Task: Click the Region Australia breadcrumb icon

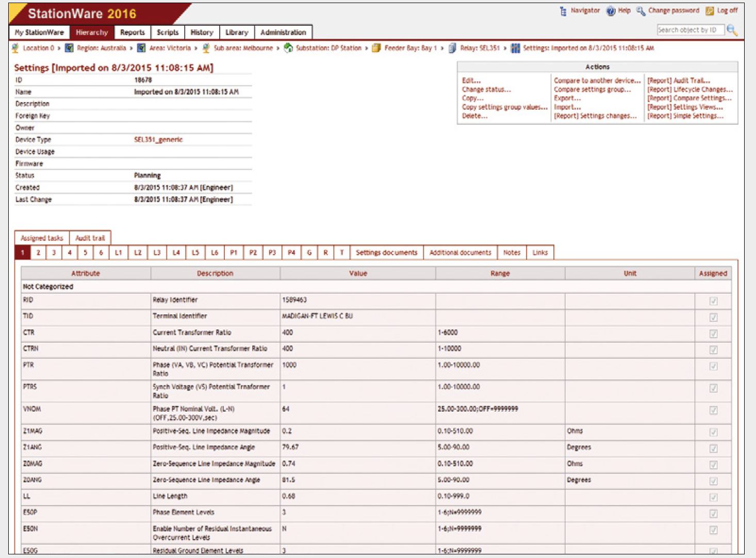Action: 69,48
